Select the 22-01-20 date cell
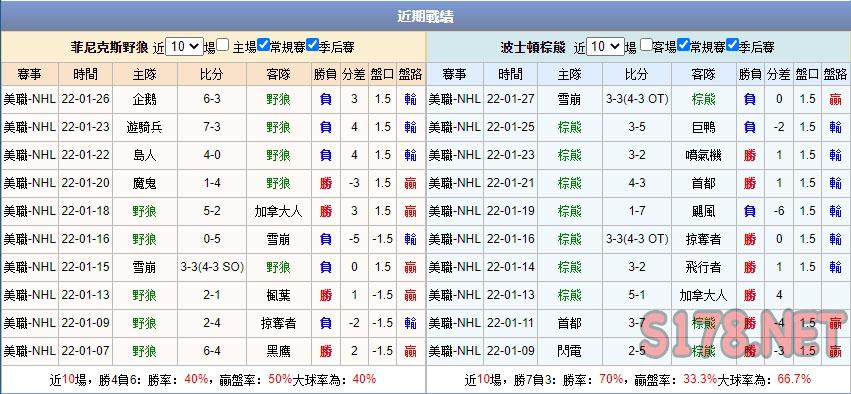 85,183
